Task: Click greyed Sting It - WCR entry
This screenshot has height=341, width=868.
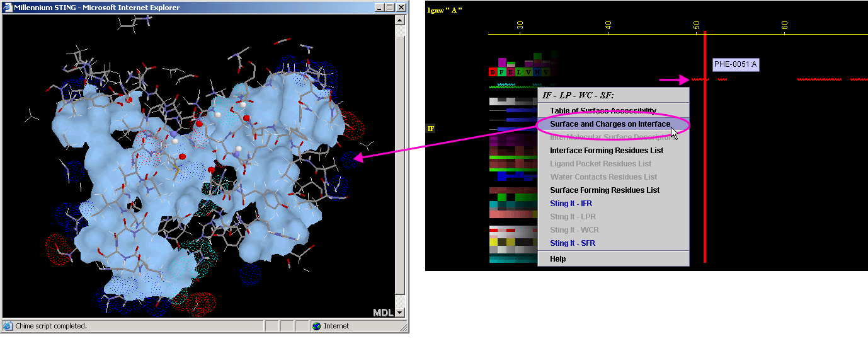Action: 574,230
